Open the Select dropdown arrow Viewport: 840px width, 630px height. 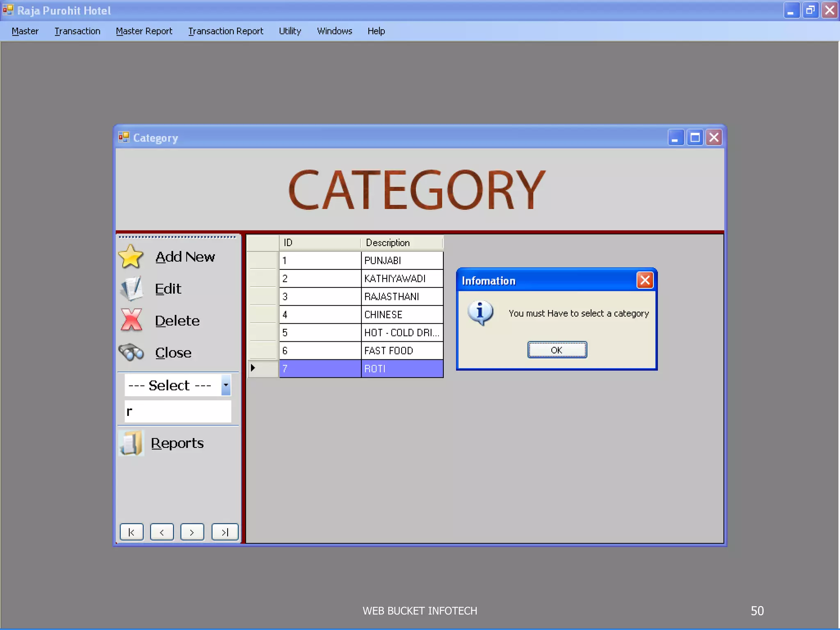tap(226, 385)
